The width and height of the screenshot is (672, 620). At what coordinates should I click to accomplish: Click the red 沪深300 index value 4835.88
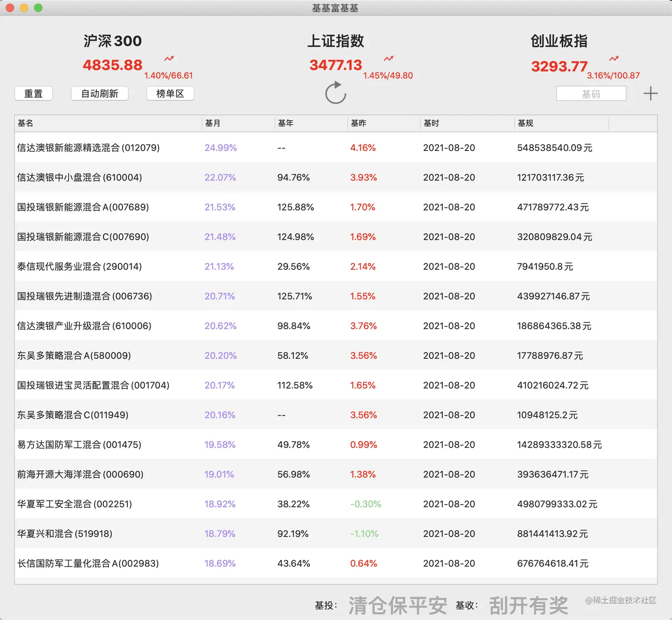tap(112, 65)
